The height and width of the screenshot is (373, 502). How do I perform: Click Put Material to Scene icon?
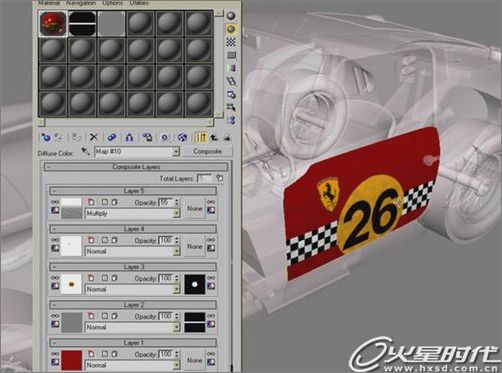tap(59, 137)
